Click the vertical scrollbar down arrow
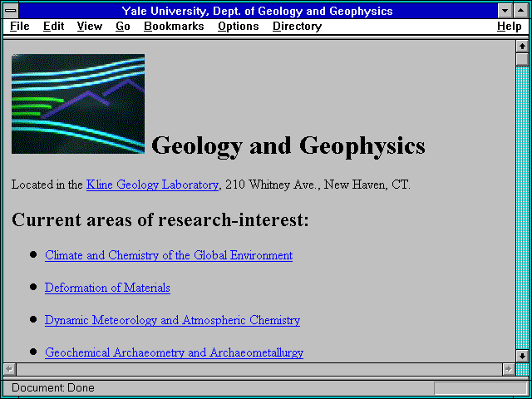 tap(523, 356)
